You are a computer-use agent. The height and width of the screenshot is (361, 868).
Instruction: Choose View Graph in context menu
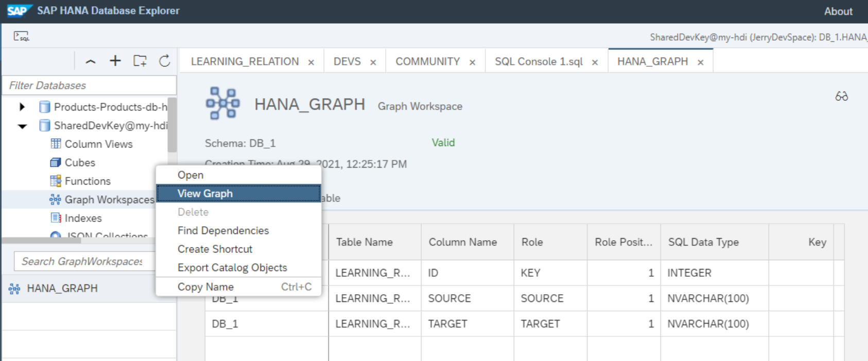point(238,193)
